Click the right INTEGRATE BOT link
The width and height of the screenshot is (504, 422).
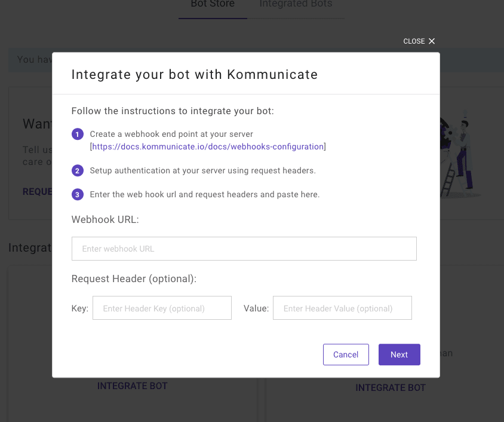pos(391,387)
